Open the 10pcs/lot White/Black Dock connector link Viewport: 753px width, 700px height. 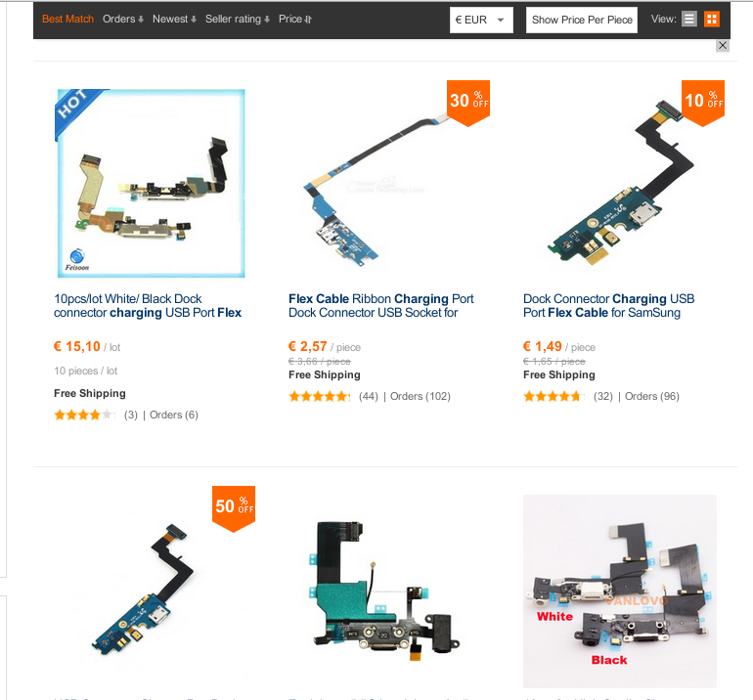pos(148,306)
